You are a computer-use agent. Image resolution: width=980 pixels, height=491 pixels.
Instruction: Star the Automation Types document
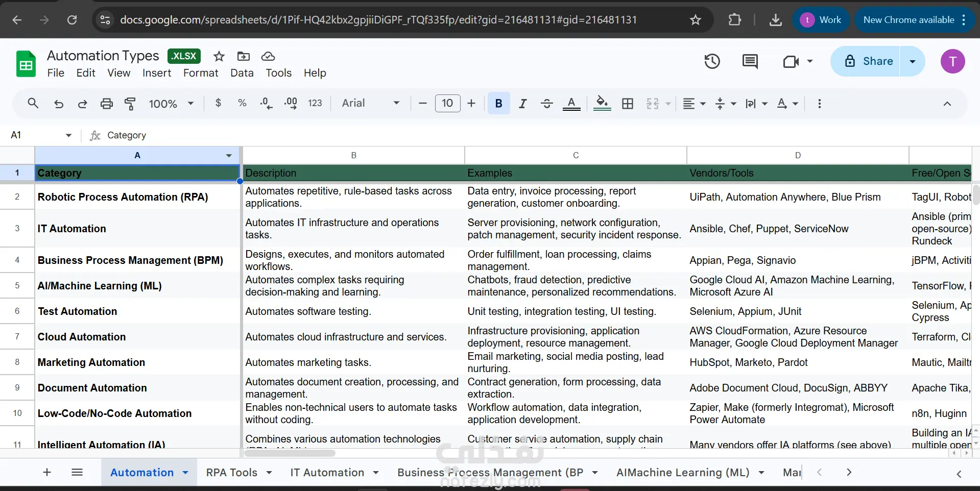pyautogui.click(x=219, y=56)
